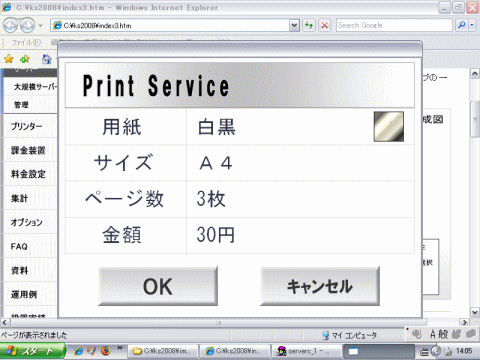480x360 pixels.
Task: Open 運用例 sidebar item
Action: click(x=30, y=294)
